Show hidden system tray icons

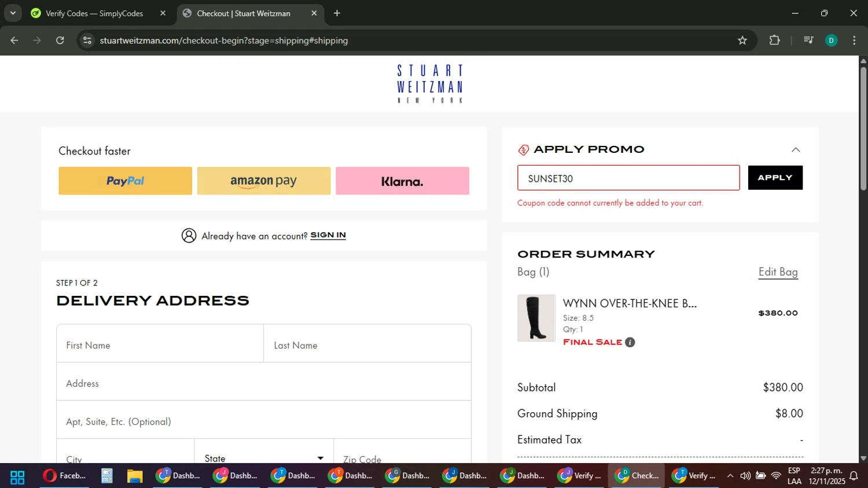click(730, 476)
